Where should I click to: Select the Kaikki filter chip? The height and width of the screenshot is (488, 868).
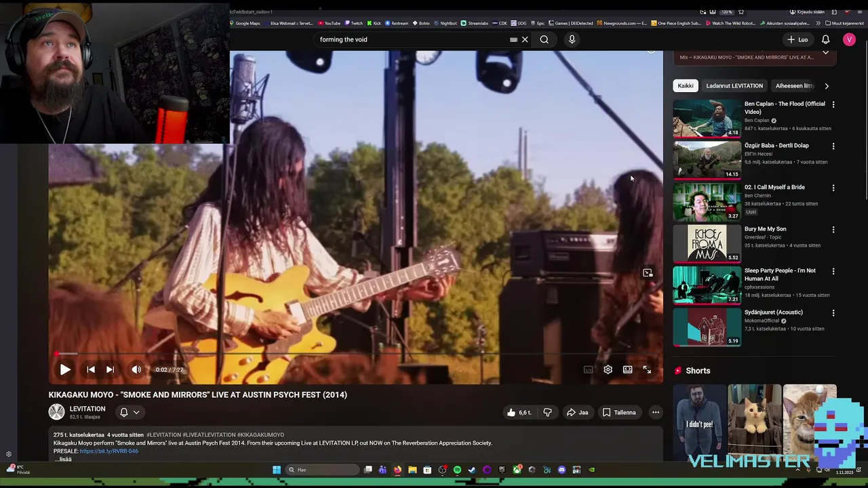click(686, 85)
